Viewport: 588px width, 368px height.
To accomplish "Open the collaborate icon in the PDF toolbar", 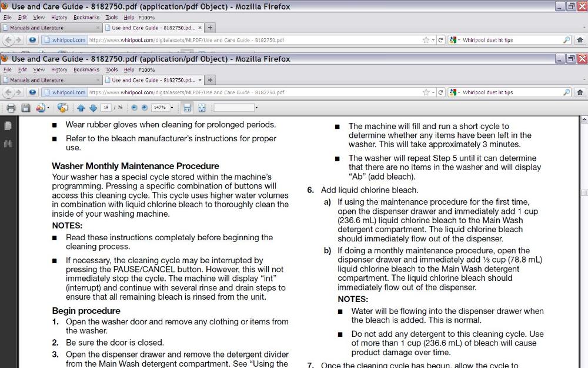I will [x=63, y=108].
